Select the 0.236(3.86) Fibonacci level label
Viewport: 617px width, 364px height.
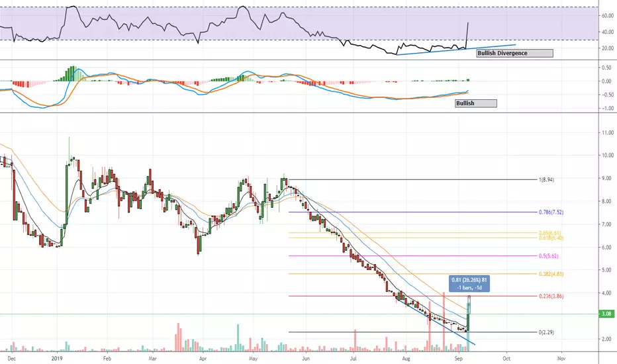click(x=551, y=296)
